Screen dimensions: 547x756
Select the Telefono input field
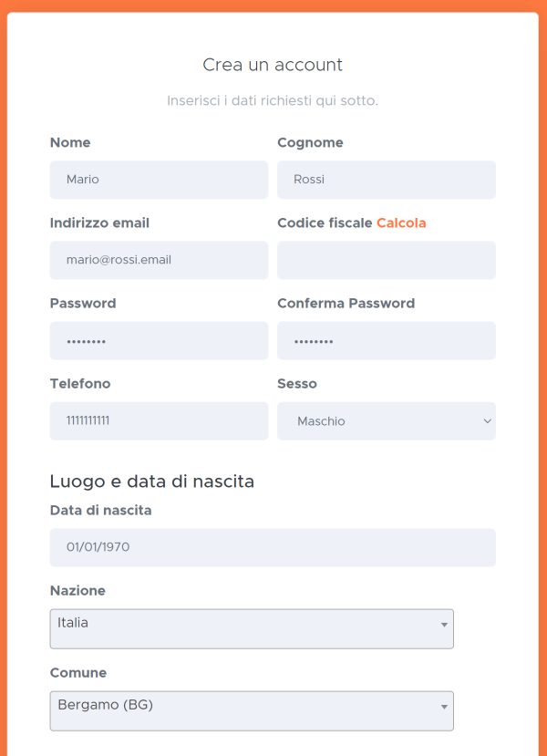(159, 421)
